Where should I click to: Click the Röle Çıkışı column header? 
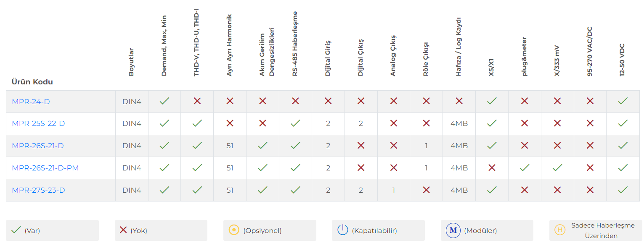(x=426, y=59)
